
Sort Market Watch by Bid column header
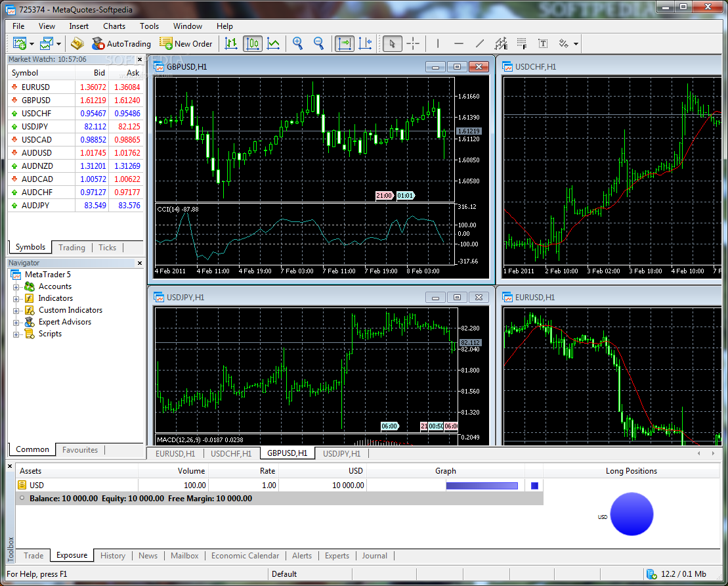(92, 73)
